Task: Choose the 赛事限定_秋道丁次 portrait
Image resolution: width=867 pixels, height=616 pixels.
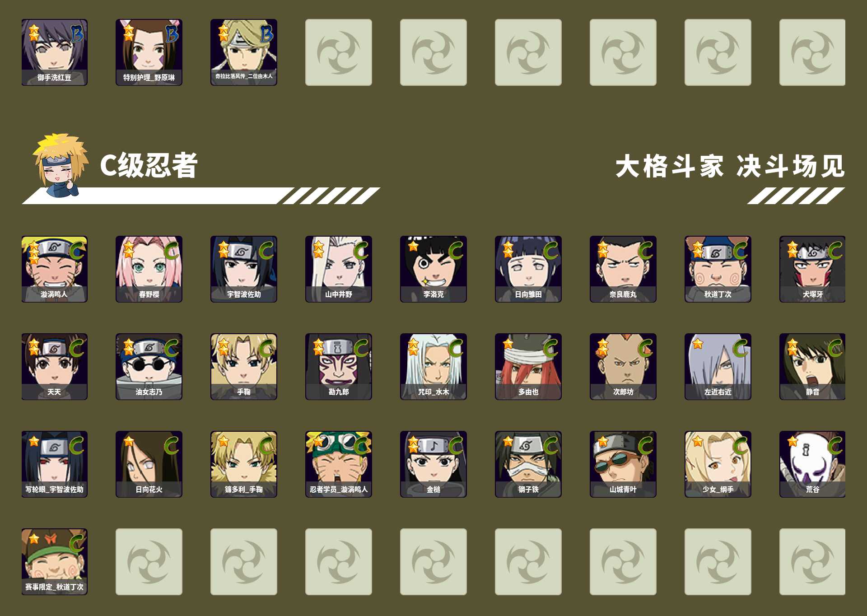Action: tap(54, 561)
